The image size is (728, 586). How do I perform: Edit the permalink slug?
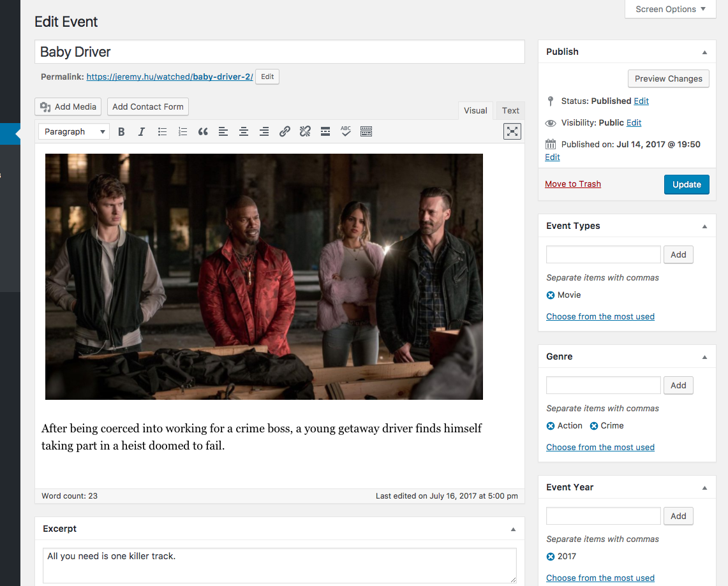click(267, 77)
